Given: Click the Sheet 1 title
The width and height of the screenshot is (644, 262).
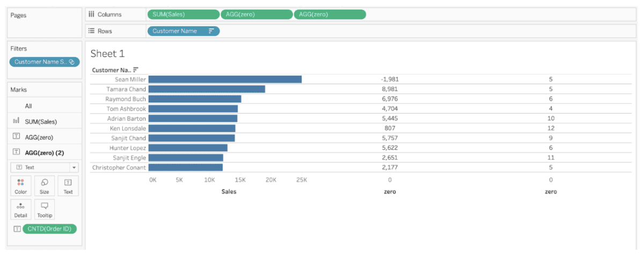Looking at the screenshot, I should [x=107, y=54].
